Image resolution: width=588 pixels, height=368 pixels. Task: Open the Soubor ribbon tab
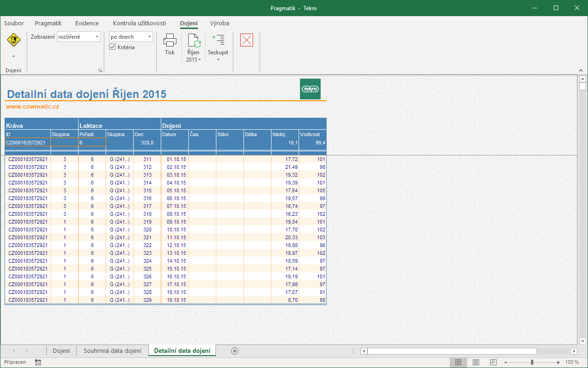14,23
